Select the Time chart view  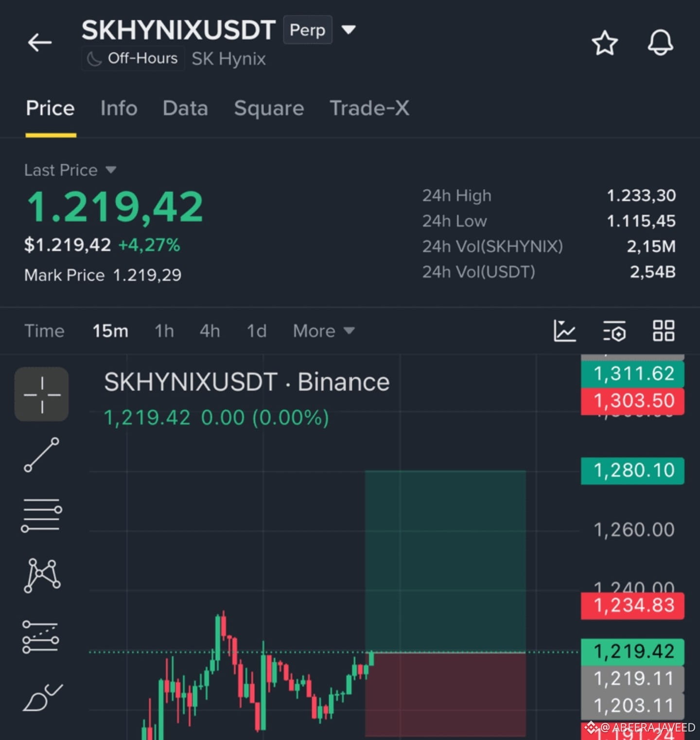44,331
